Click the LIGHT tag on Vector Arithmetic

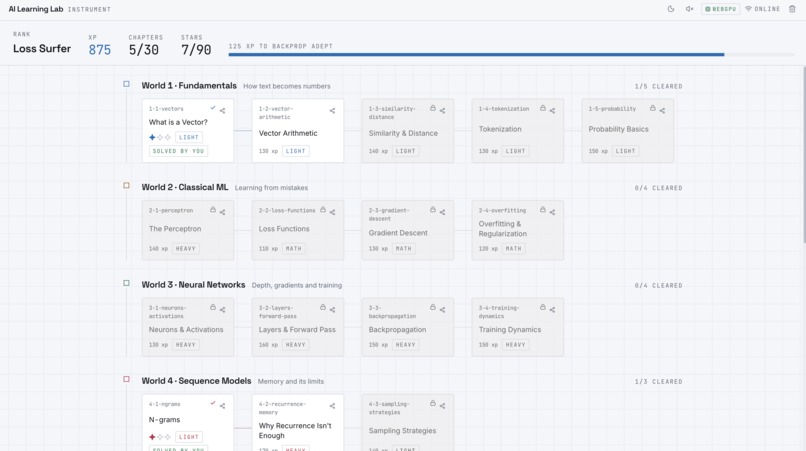296,151
